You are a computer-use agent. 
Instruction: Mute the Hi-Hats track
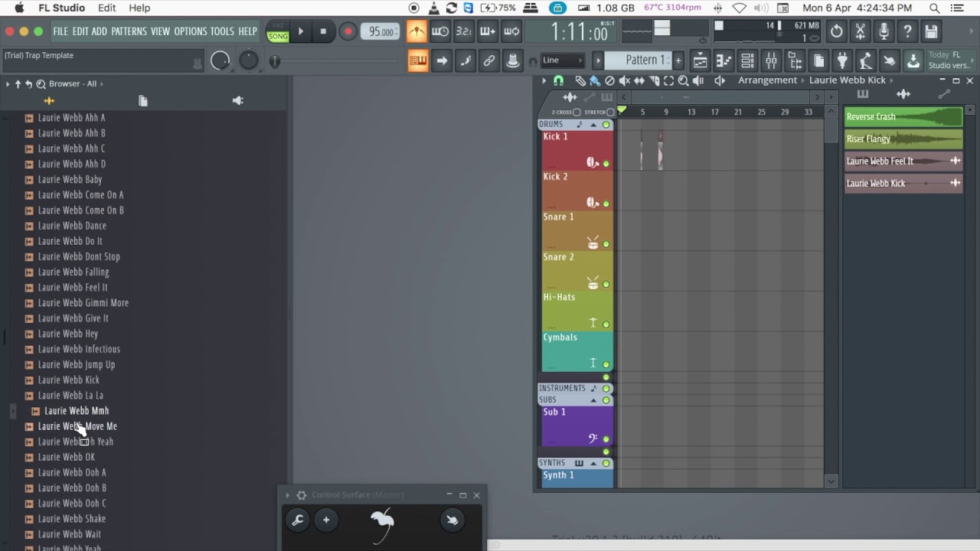606,324
